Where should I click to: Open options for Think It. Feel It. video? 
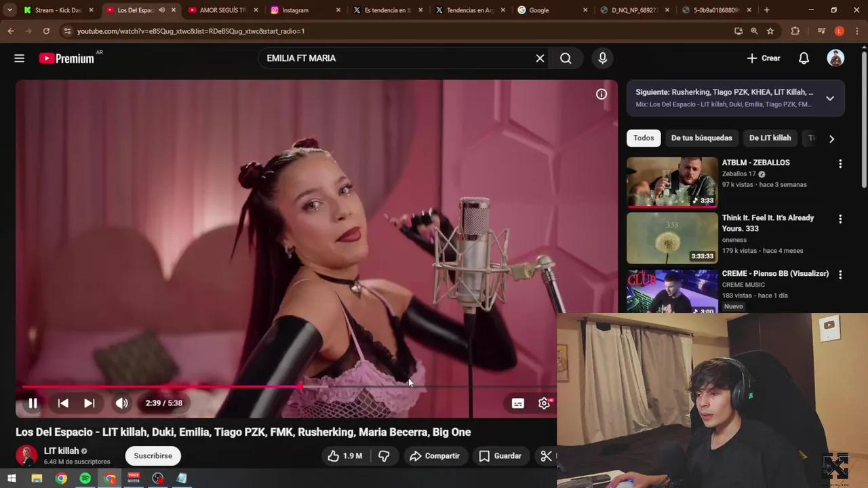[x=840, y=220]
